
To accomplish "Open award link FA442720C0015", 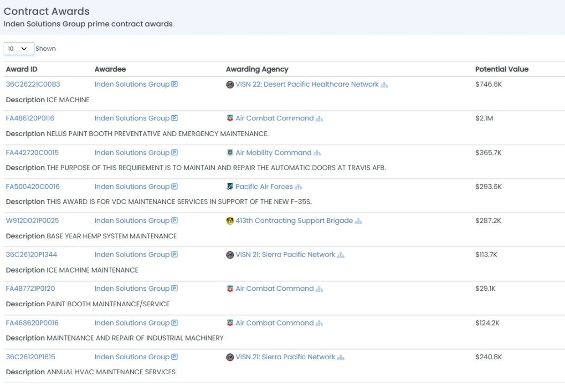I will click(x=32, y=153).
